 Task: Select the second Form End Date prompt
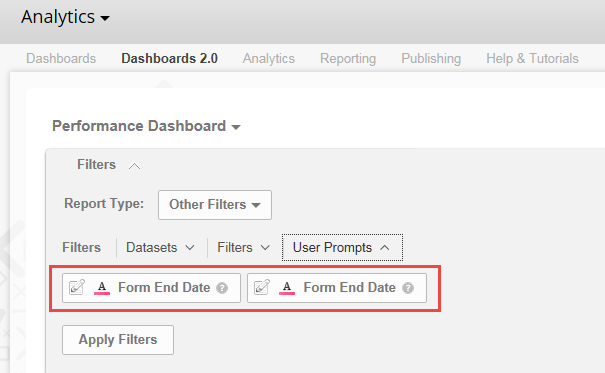337,288
